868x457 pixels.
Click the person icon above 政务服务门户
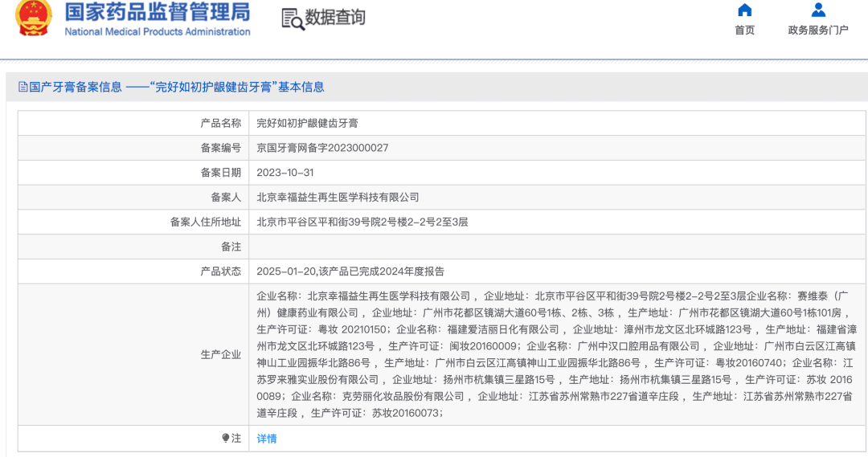818,10
